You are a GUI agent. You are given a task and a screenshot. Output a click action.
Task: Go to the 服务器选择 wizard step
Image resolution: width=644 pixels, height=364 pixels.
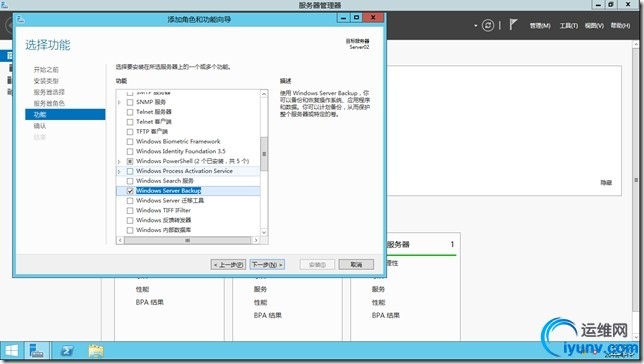(49, 92)
